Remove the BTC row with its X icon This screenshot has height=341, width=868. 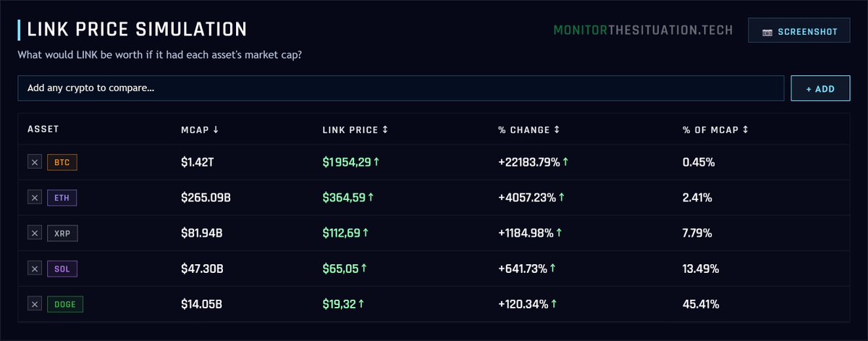(34, 162)
